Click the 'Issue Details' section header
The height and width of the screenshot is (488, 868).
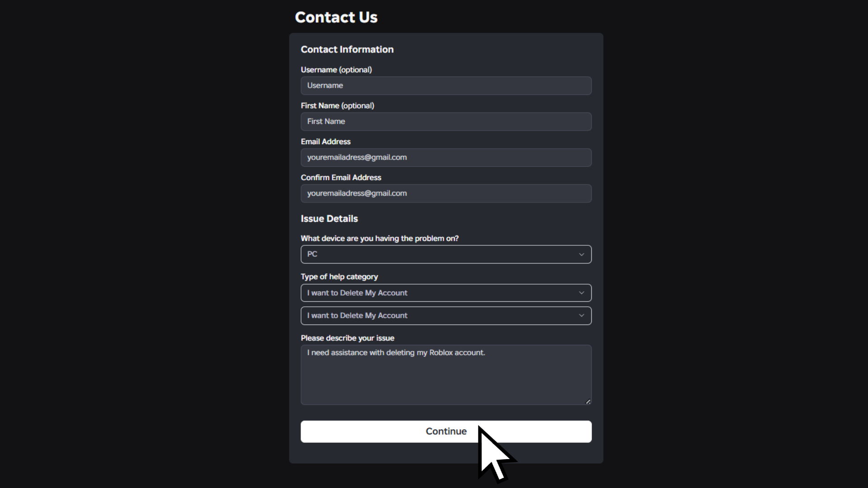coord(329,219)
